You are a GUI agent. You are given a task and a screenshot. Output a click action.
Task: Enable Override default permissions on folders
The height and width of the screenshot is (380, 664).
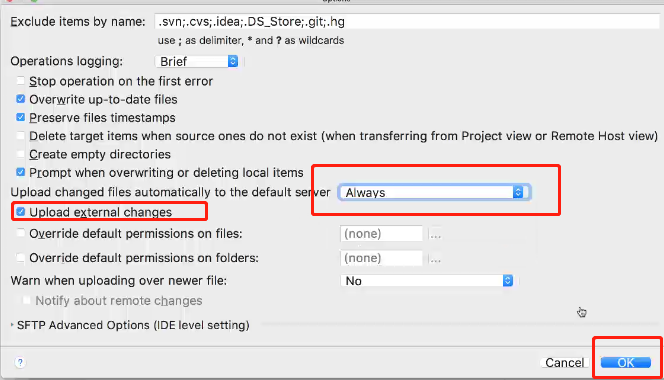(x=20, y=258)
